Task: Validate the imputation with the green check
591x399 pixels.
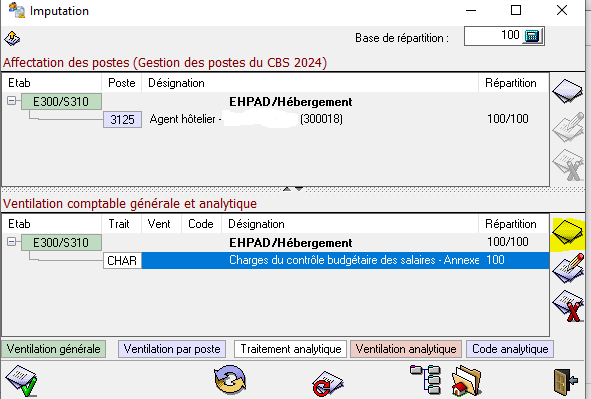Action: pyautogui.click(x=21, y=381)
